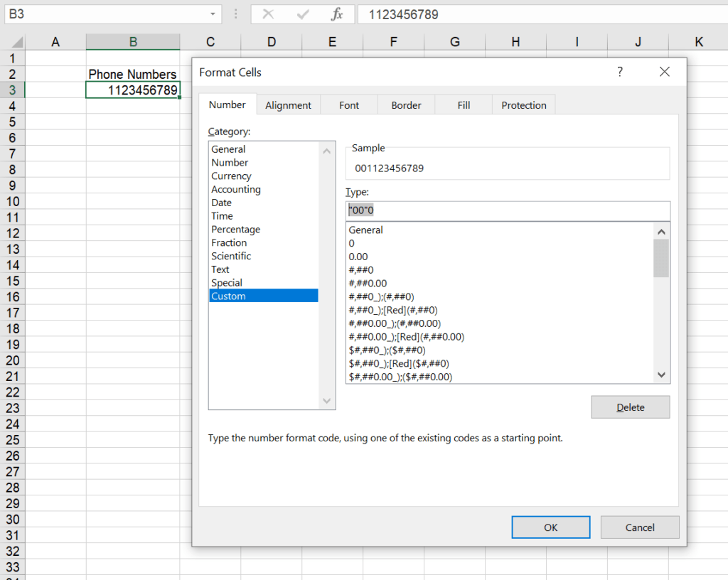Choose the #,##0.00_);(#,##0.00) format code
The height and width of the screenshot is (580, 728).
[500, 324]
